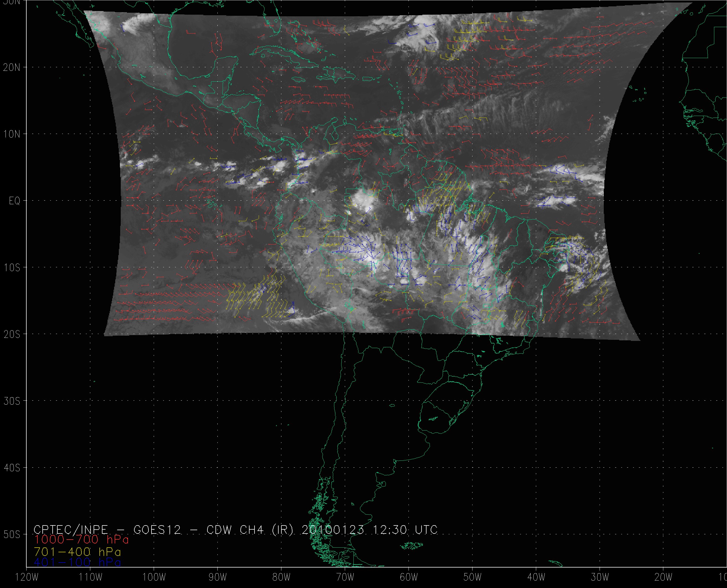
Task: Click the 80W longitude axis label
Action: [x=281, y=577]
